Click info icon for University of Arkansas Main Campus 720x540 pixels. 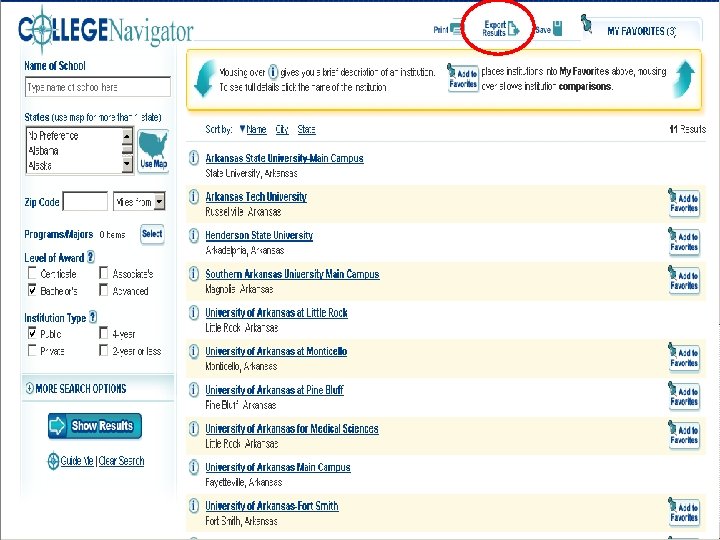[x=194, y=467]
